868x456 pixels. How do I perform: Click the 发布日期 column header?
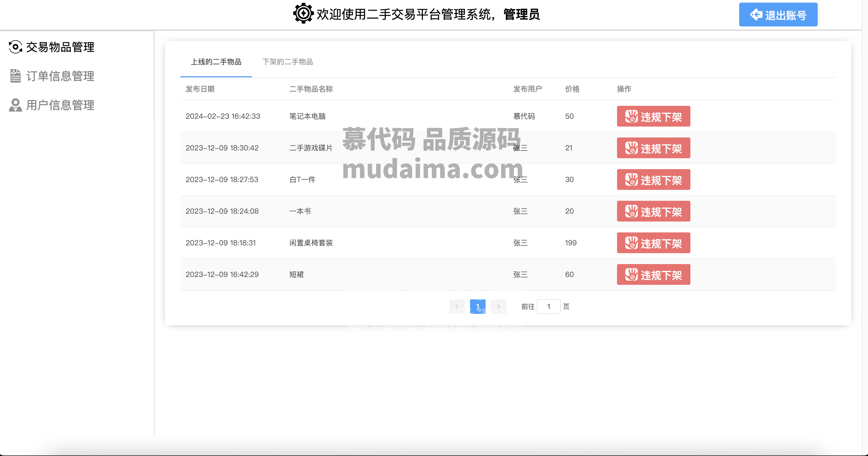coord(200,89)
